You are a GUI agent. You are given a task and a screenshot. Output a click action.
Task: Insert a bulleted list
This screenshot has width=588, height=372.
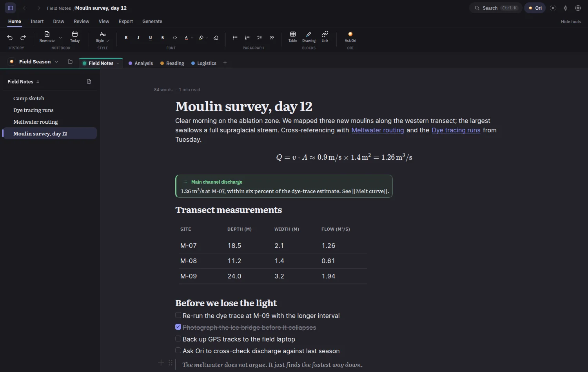point(235,38)
